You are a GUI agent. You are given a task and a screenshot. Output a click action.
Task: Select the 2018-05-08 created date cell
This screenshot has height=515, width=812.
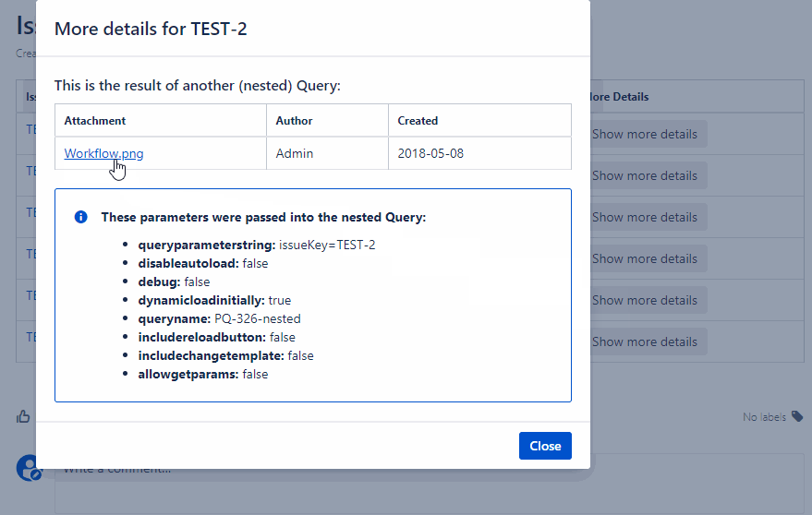pyautogui.click(x=430, y=153)
